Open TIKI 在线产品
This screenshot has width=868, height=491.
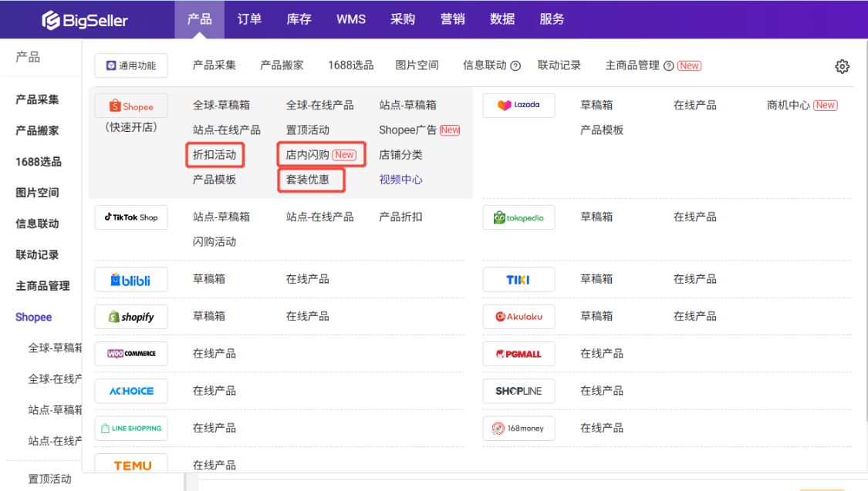pyautogui.click(x=694, y=279)
